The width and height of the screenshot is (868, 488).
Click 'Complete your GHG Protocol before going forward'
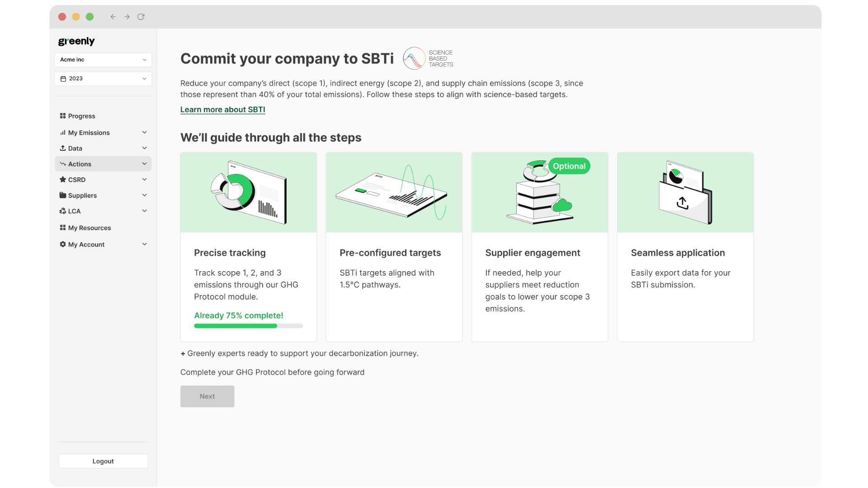(x=272, y=372)
